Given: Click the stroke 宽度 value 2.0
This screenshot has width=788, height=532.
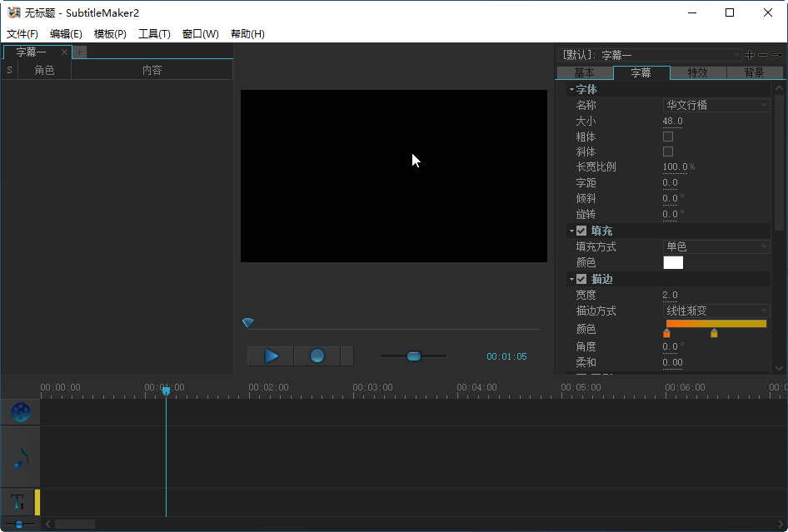Looking at the screenshot, I should (x=670, y=295).
